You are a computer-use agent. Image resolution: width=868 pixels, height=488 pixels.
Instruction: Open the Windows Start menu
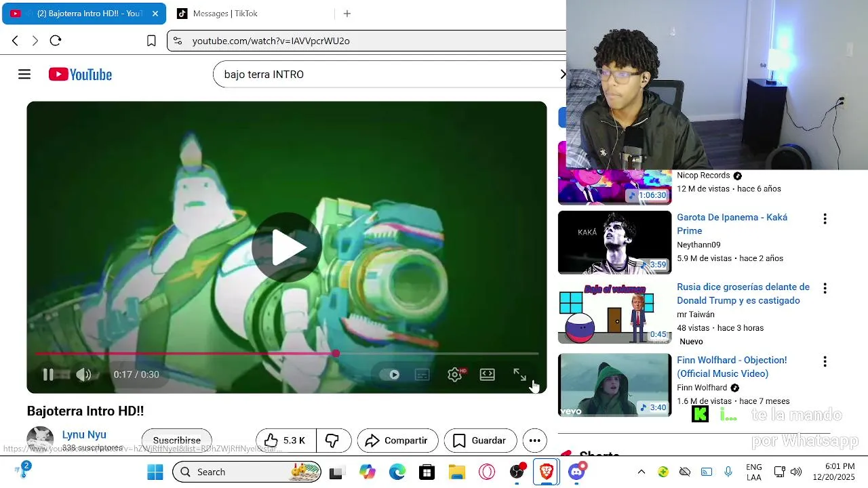[155, 472]
